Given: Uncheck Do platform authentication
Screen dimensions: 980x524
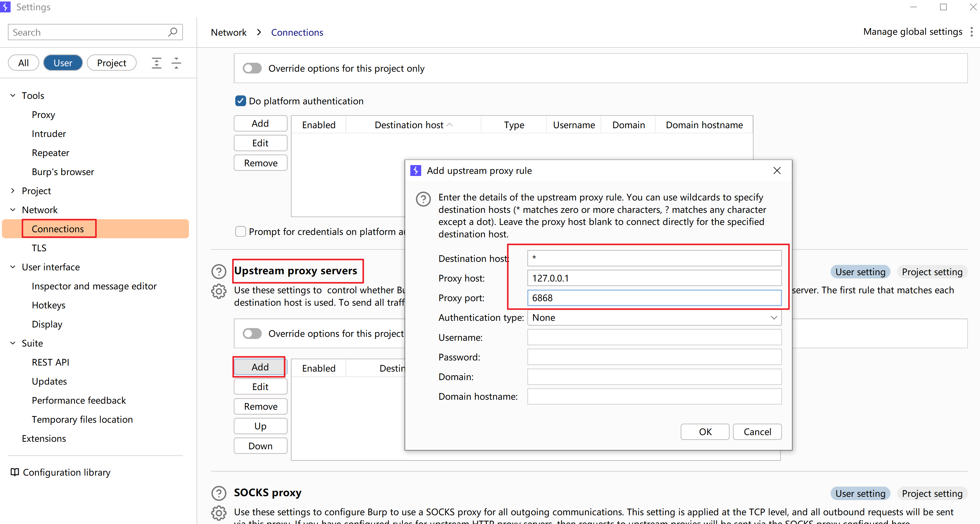Looking at the screenshot, I should click(x=240, y=101).
